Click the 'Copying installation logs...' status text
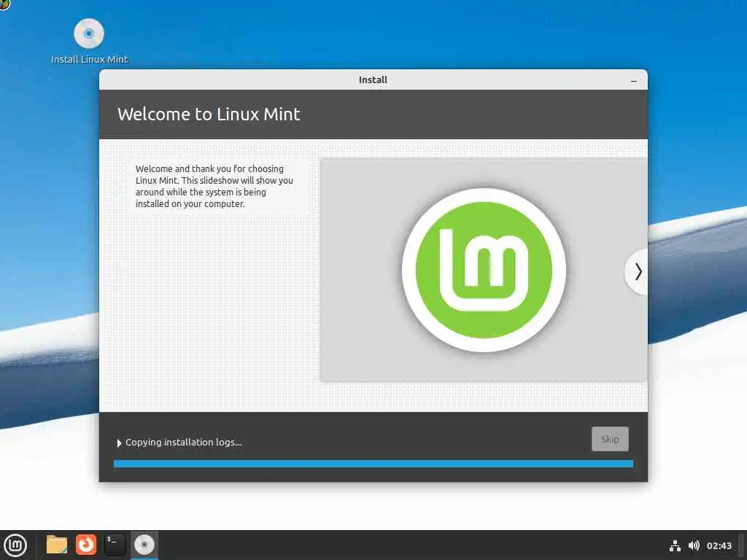Viewport: 747px width, 560px height. 183,443
